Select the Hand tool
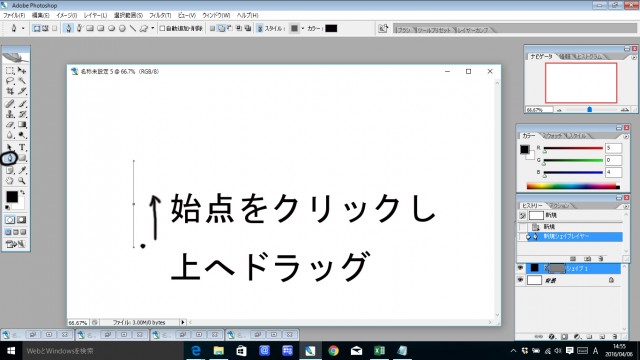640x360 pixels. [10, 180]
